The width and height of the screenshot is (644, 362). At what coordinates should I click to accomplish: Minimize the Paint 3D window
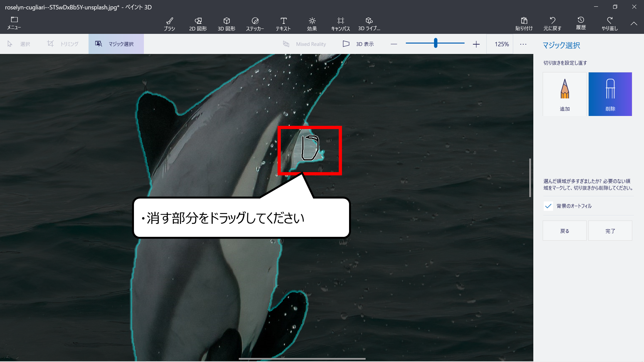pos(596,7)
